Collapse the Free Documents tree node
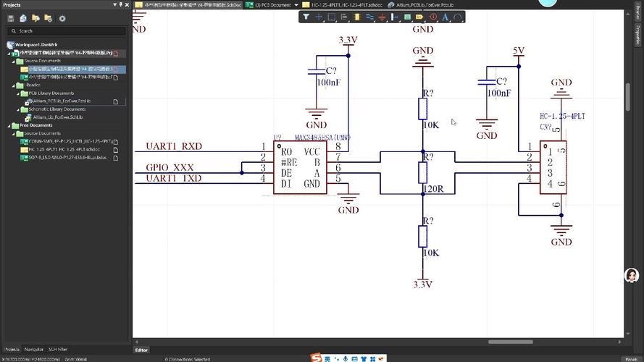This screenshot has height=362, width=644. [x=10, y=125]
